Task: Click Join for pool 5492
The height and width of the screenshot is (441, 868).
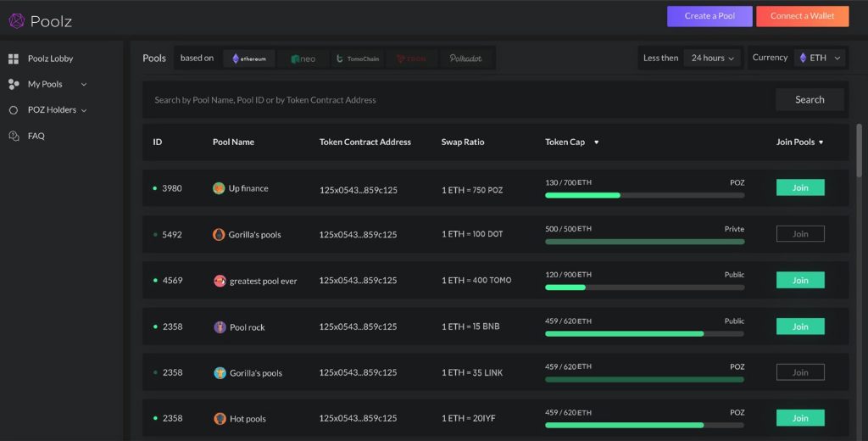Action: pyautogui.click(x=800, y=234)
